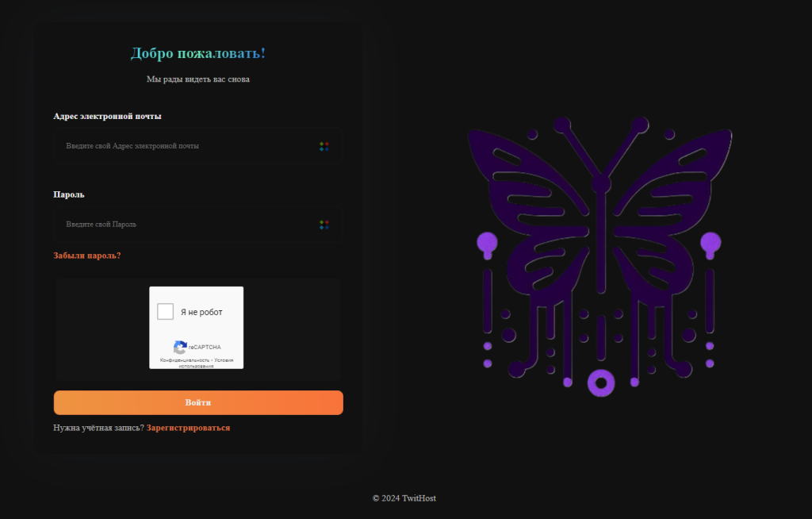Click the right purple bulb beside butterfly
This screenshot has height=519, width=812.
[710, 244]
